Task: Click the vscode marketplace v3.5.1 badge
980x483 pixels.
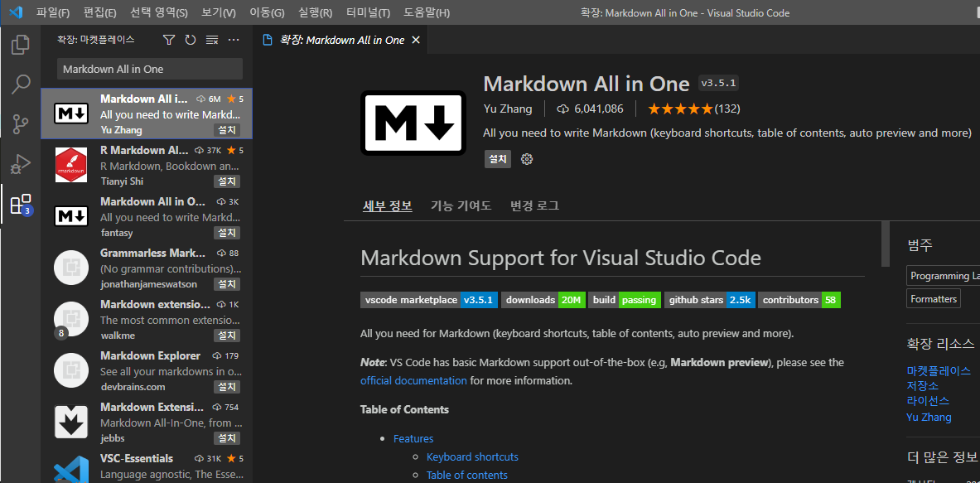Action: (x=429, y=300)
